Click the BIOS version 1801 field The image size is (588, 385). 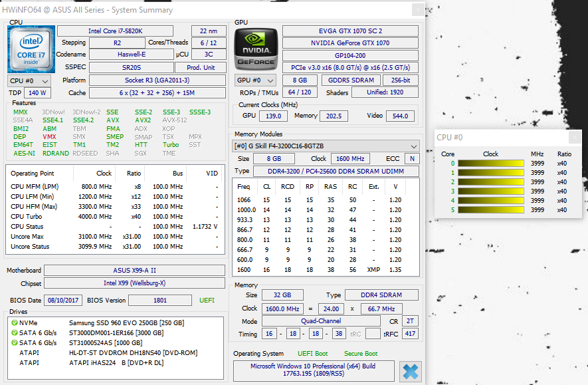[160, 300]
